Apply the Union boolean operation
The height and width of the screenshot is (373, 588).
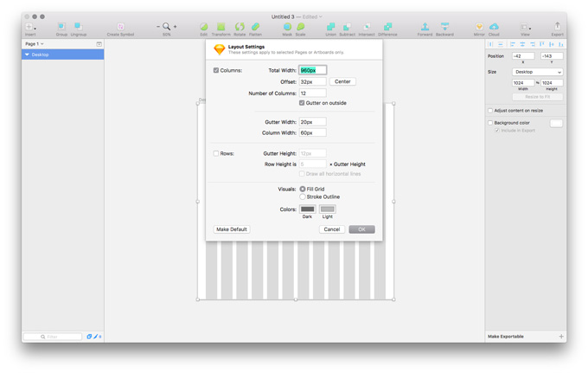[330, 27]
